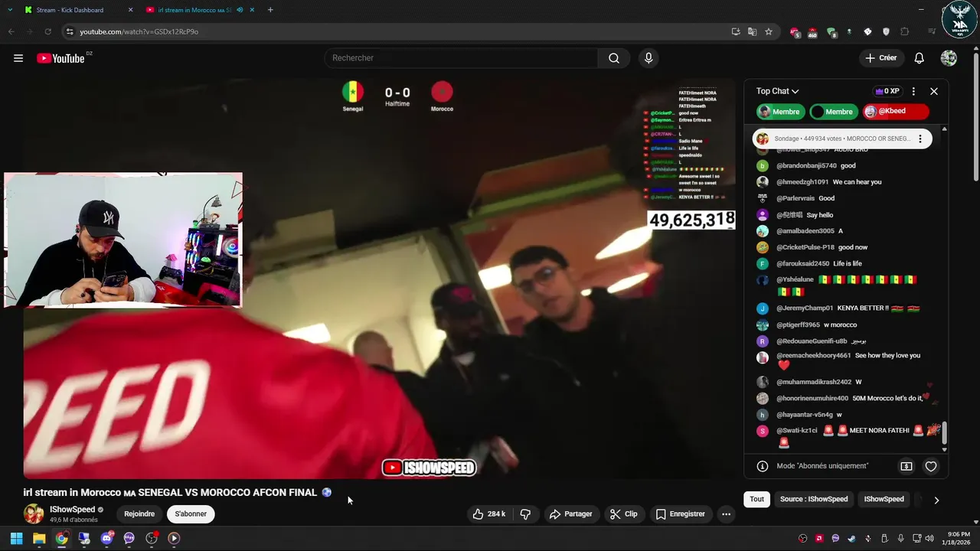
Task: Save video with the Enregistrer button
Action: 680,514
